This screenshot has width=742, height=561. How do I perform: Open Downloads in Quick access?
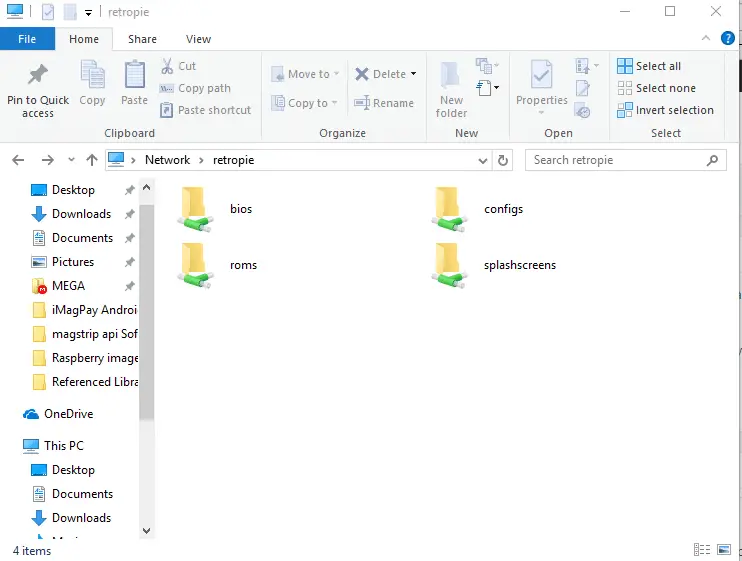[81, 214]
